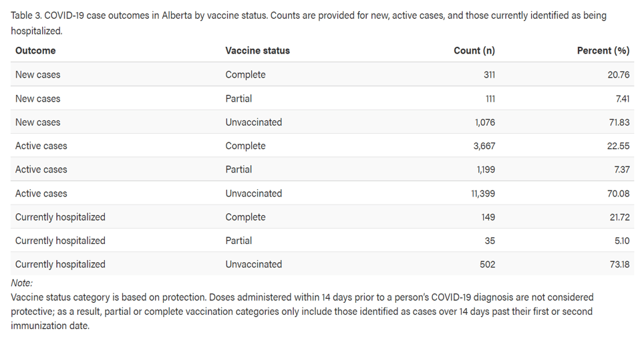The height and width of the screenshot is (345, 644).
Task: Click the 149 currently hospitalized count
Action: click(487, 217)
